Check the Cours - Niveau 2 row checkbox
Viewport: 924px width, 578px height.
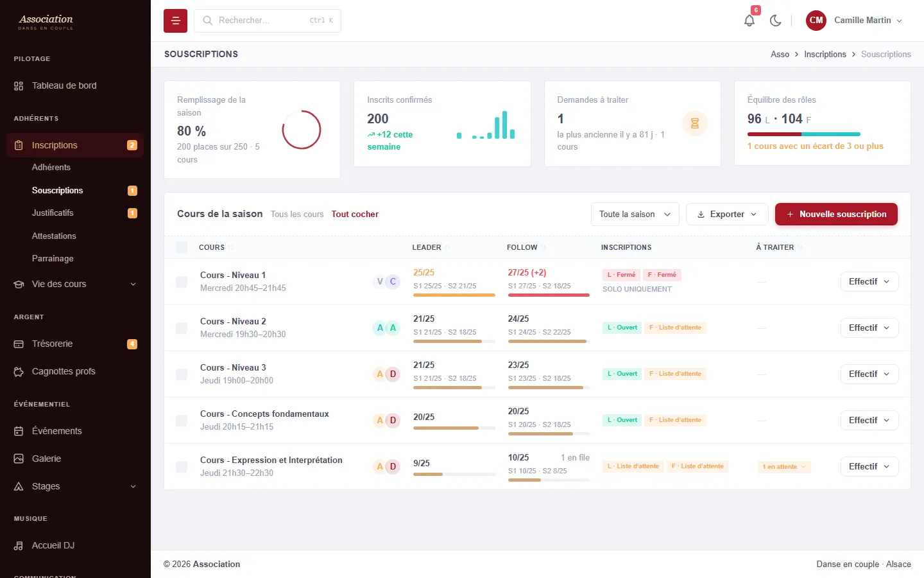click(x=182, y=328)
